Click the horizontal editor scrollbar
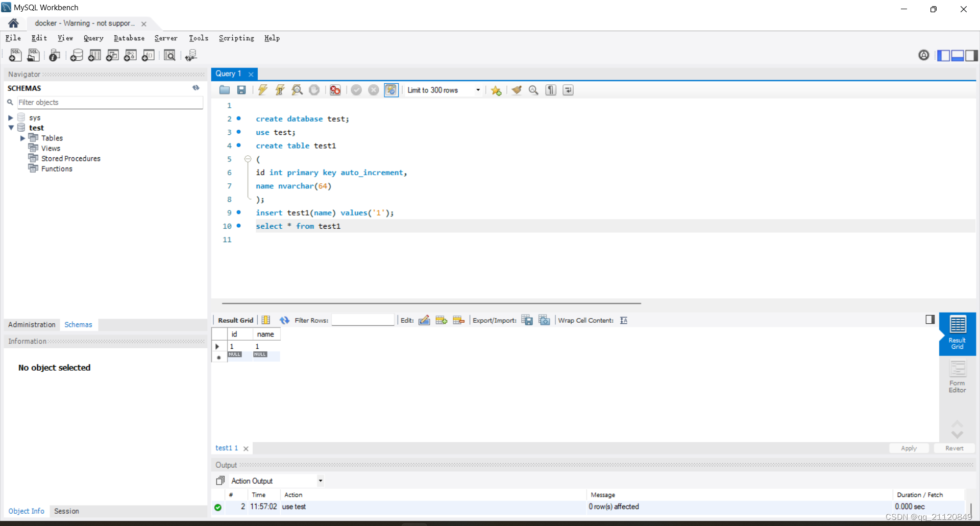 point(431,303)
